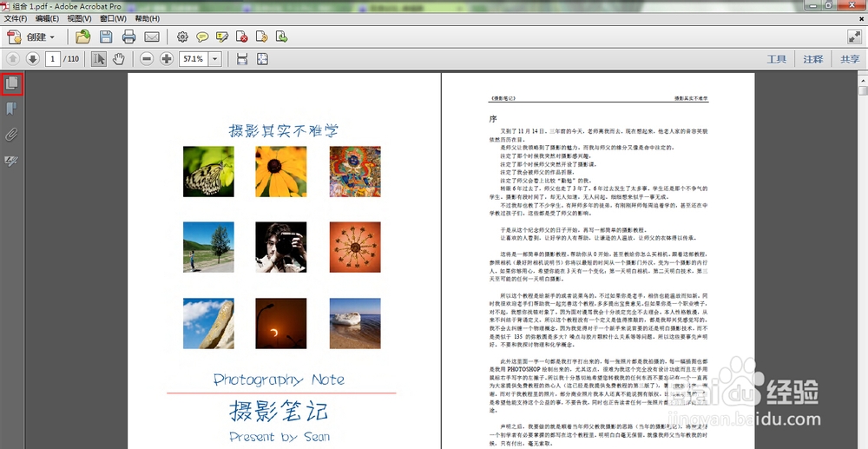The image size is (868, 449).
Task: Open the page thumbnails panel in sidebar
Action: 11,83
